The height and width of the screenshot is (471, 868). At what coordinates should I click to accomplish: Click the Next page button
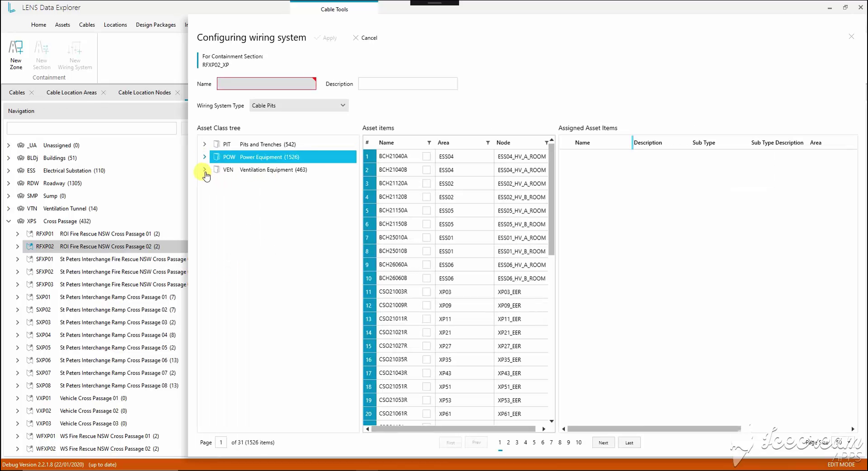(603, 443)
